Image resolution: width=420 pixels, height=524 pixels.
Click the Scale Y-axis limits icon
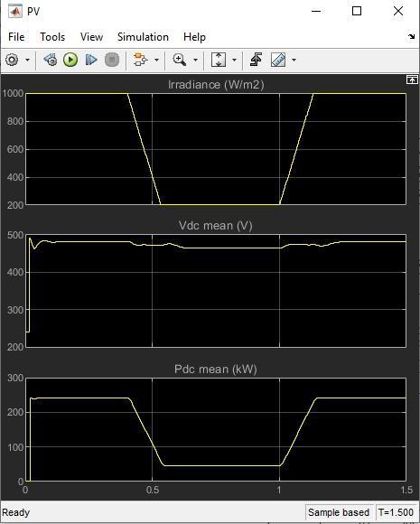[x=219, y=61]
